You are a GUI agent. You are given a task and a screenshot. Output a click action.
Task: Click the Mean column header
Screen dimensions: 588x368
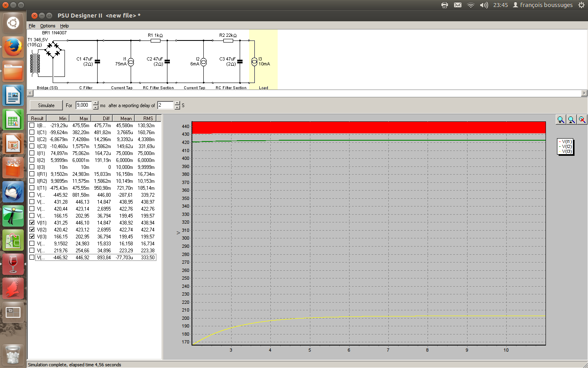[126, 119]
